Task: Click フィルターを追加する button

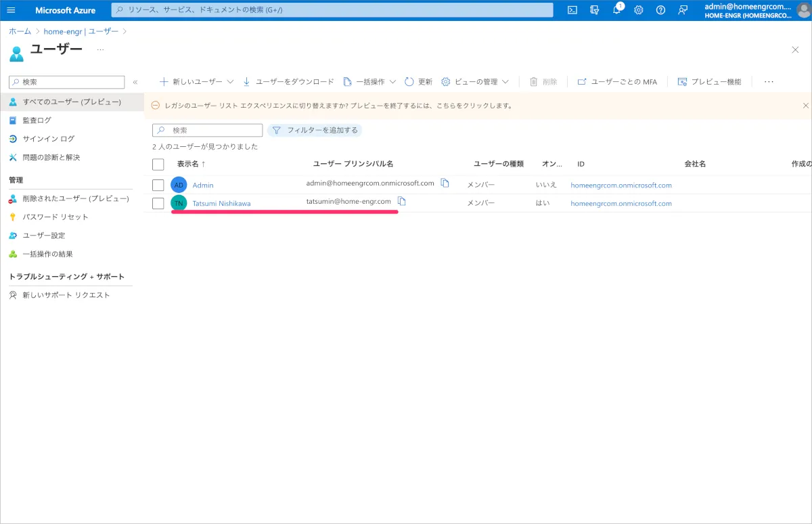Action: pos(315,130)
